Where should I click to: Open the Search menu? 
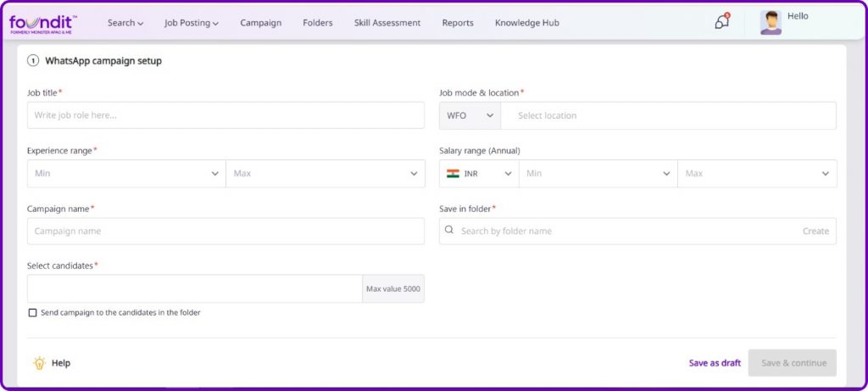pyautogui.click(x=125, y=23)
